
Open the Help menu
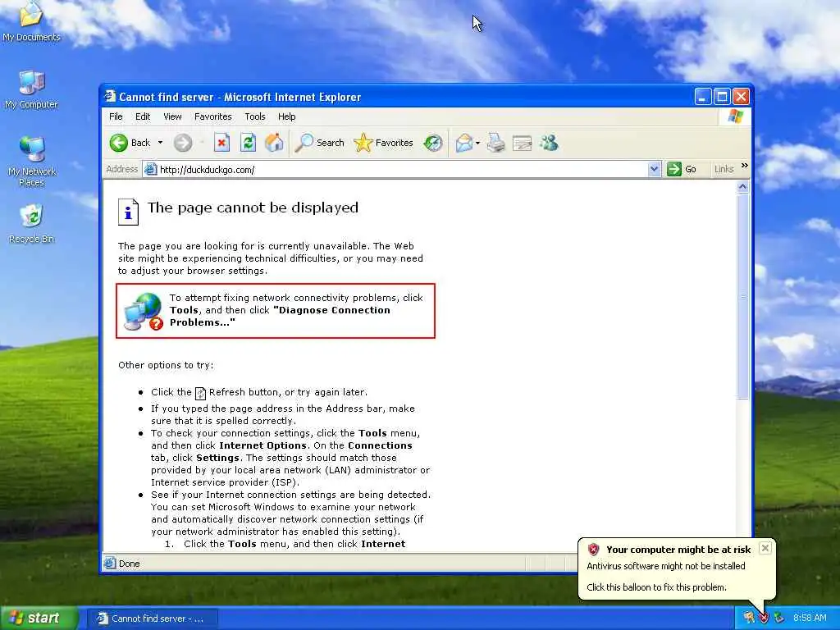(286, 116)
